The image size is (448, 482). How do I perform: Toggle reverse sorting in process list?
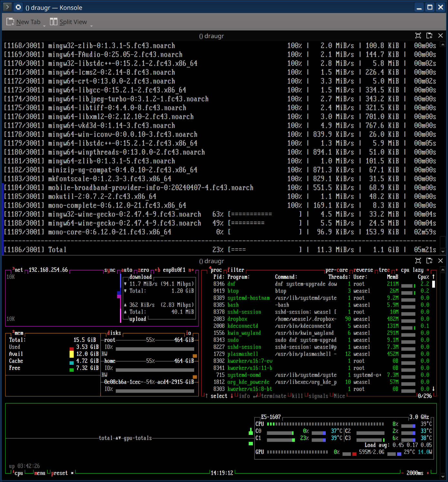pyautogui.click(x=363, y=270)
